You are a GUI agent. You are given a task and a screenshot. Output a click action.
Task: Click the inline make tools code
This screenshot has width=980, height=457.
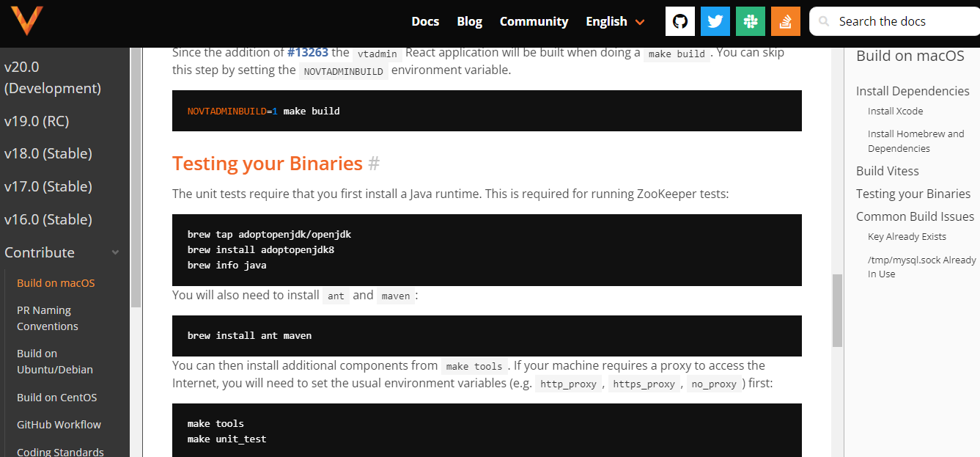pyautogui.click(x=474, y=366)
